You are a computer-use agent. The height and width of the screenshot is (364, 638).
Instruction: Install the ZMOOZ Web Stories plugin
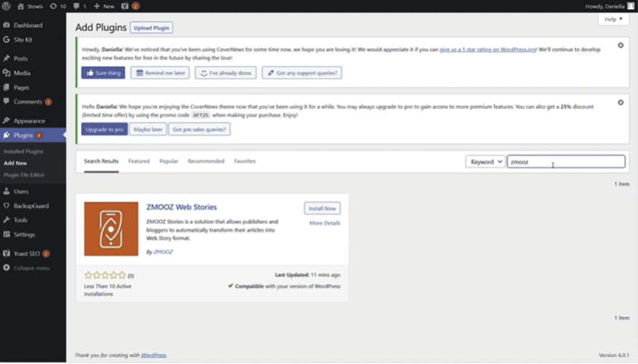322,208
